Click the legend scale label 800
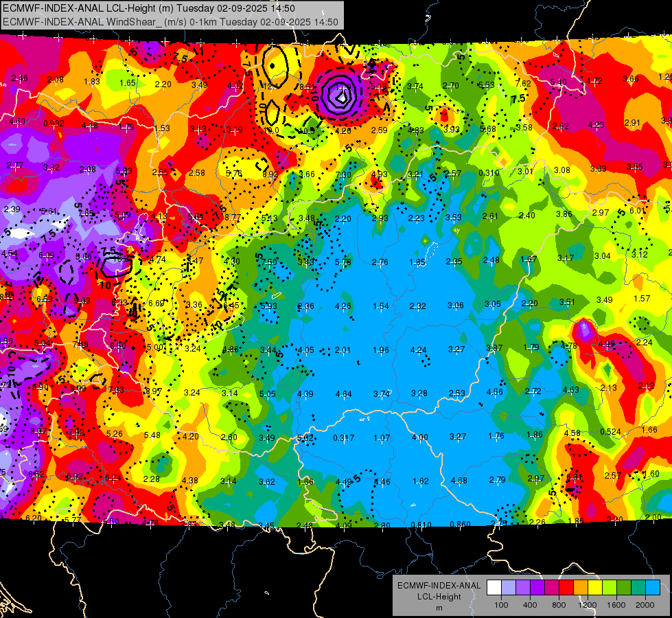This screenshot has width=672, height=618. click(x=559, y=605)
